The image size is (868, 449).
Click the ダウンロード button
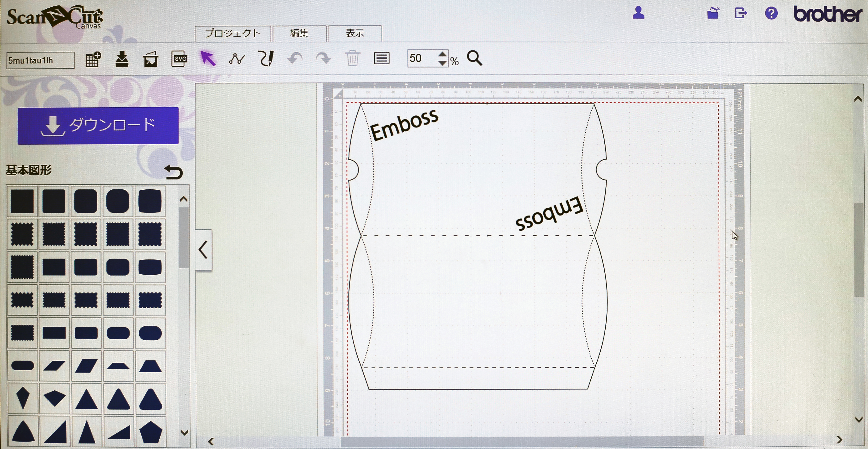tap(98, 126)
